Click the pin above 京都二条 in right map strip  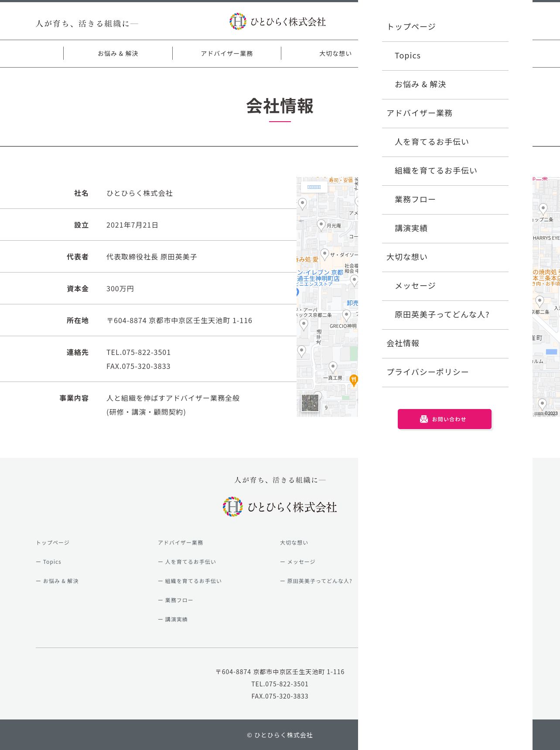click(540, 301)
